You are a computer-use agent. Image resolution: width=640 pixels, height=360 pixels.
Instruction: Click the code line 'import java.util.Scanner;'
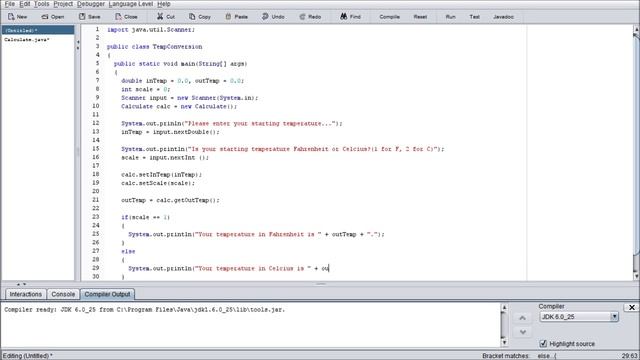(x=151, y=30)
